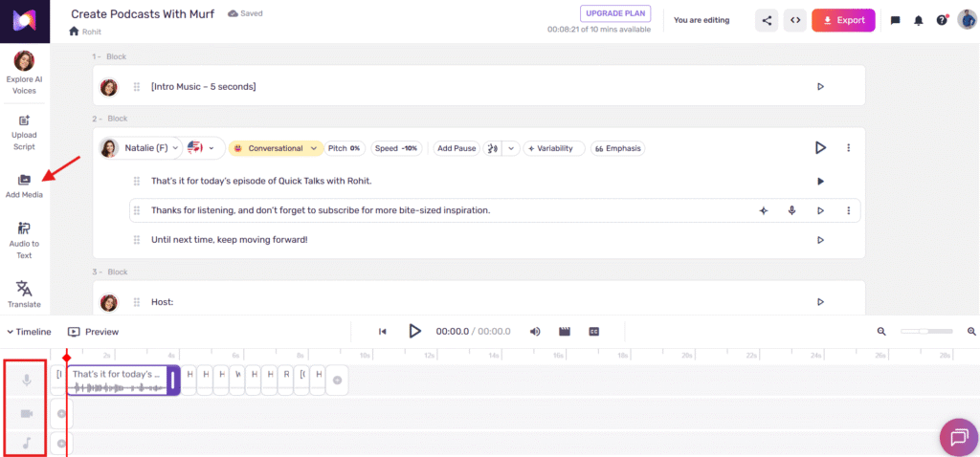Click the Speed -10% control

(396, 148)
